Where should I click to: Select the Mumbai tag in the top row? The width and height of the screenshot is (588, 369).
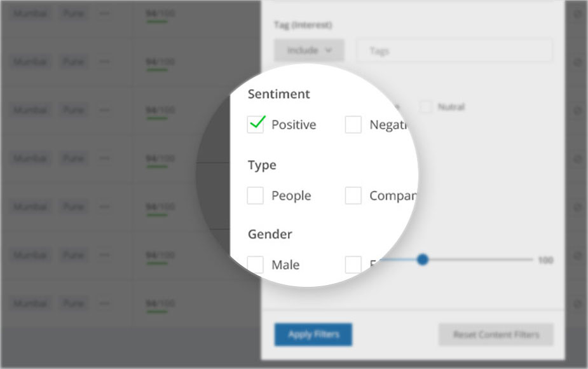coord(30,13)
